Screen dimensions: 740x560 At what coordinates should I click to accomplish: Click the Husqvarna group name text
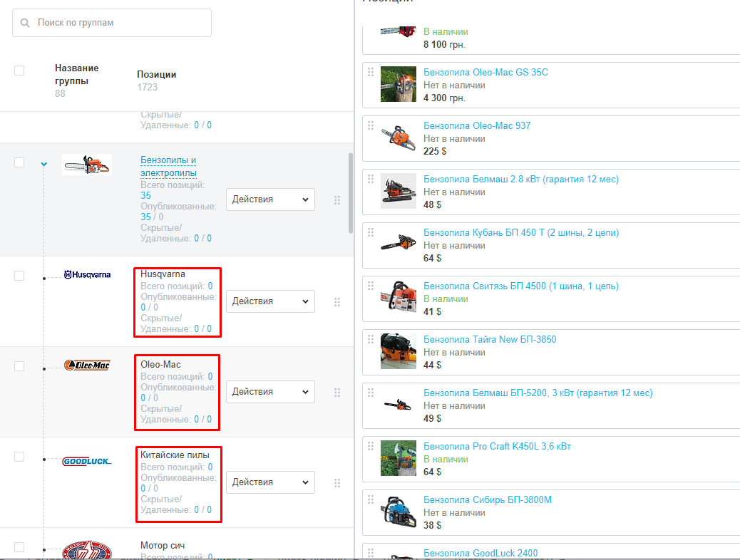tap(163, 274)
